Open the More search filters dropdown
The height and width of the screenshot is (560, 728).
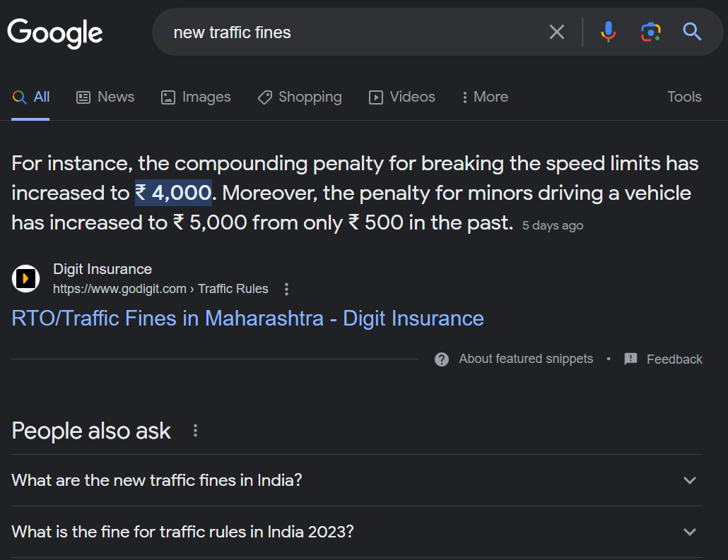(x=485, y=97)
